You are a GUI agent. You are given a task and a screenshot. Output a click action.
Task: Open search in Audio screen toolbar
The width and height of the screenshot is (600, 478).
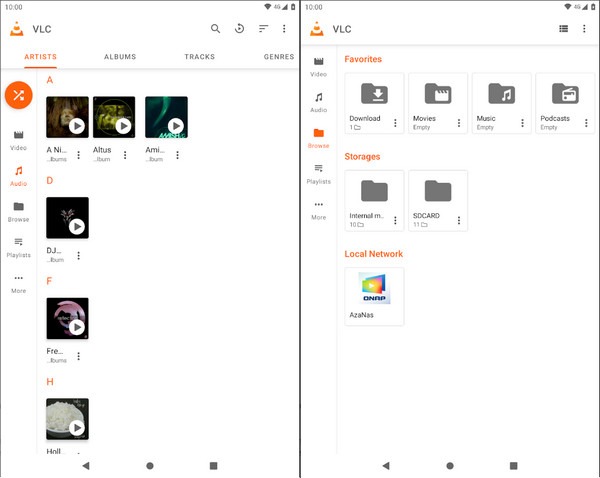coord(215,29)
